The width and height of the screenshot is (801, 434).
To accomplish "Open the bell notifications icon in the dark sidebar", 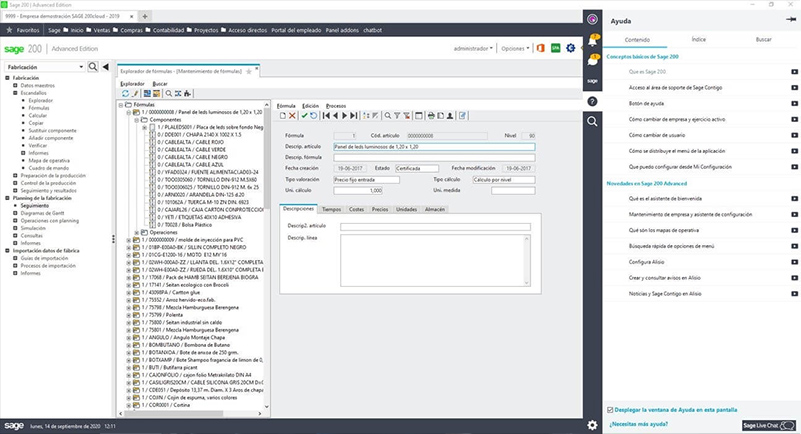I will click(x=593, y=40).
